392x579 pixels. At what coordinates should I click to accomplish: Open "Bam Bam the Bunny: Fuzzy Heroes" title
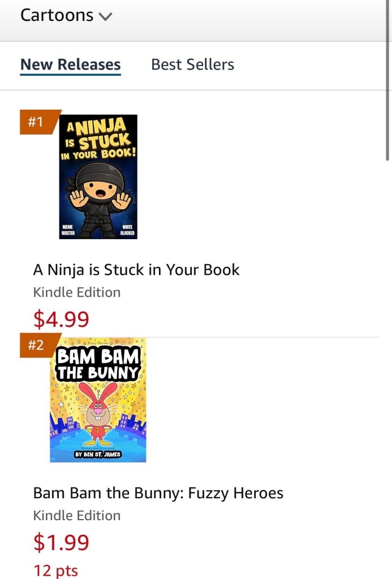(158, 493)
